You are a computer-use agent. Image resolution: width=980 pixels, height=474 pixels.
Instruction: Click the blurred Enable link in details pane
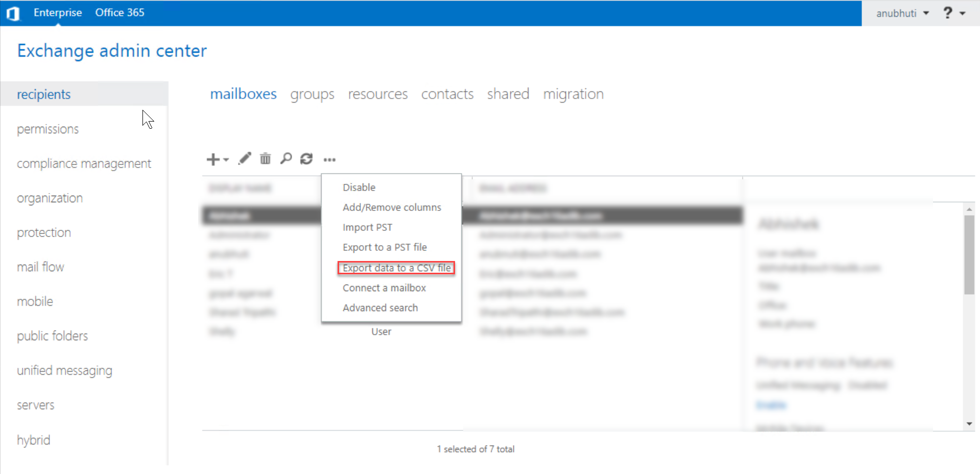coord(771,405)
